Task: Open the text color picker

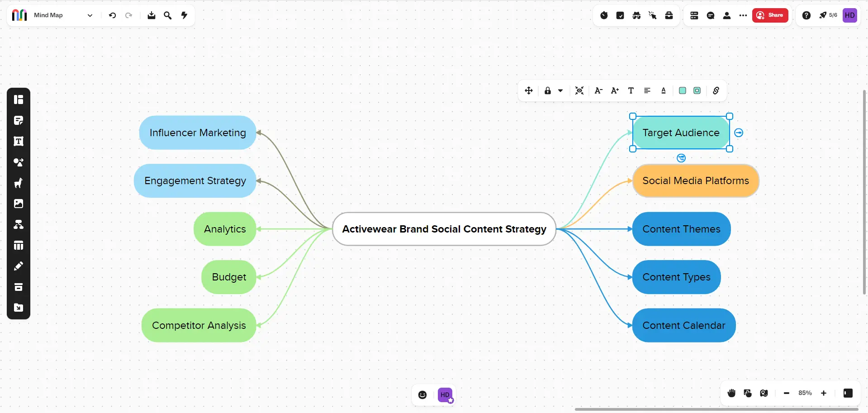Action: pos(664,90)
